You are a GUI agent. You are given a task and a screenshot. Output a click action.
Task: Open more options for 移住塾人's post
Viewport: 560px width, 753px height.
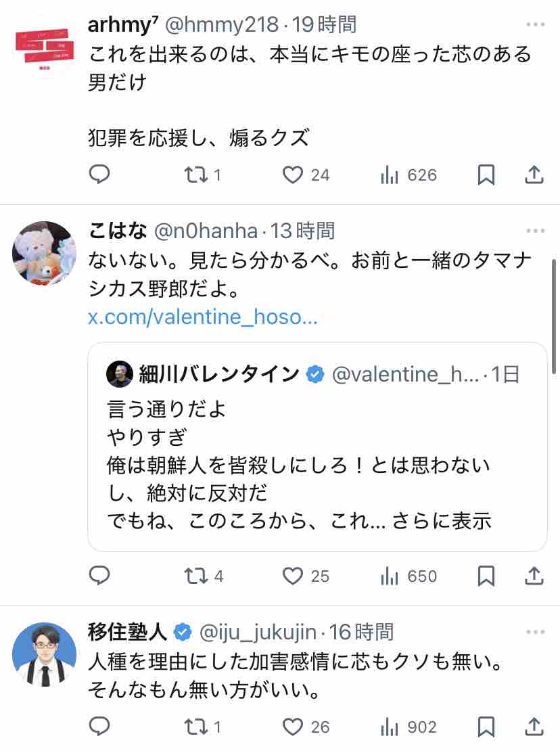[x=535, y=632]
